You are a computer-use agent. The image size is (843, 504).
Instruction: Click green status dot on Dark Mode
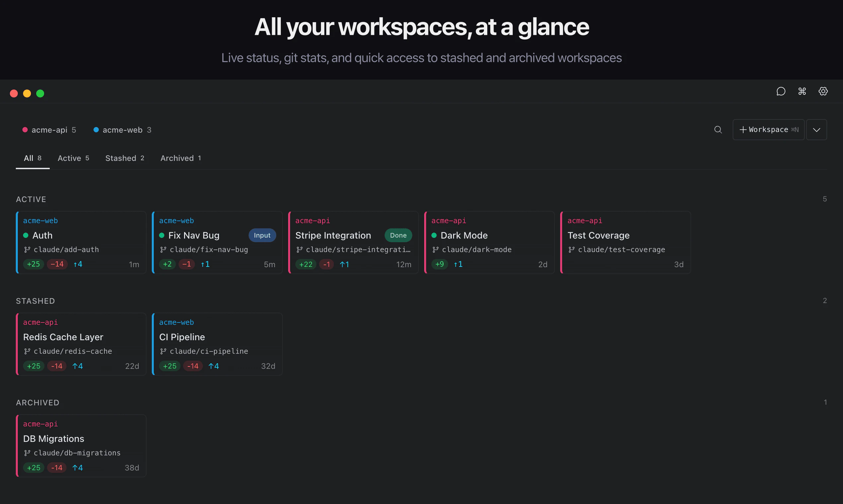click(434, 235)
